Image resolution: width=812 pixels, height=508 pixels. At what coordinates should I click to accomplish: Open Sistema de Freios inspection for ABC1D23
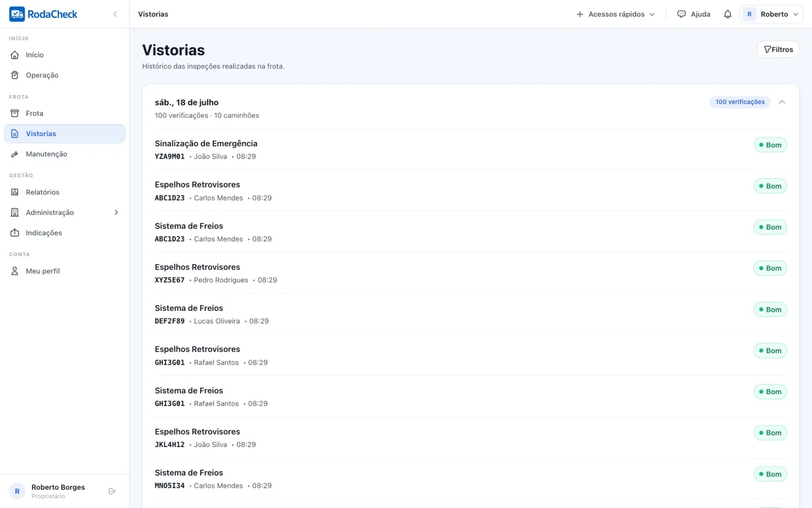(471, 232)
